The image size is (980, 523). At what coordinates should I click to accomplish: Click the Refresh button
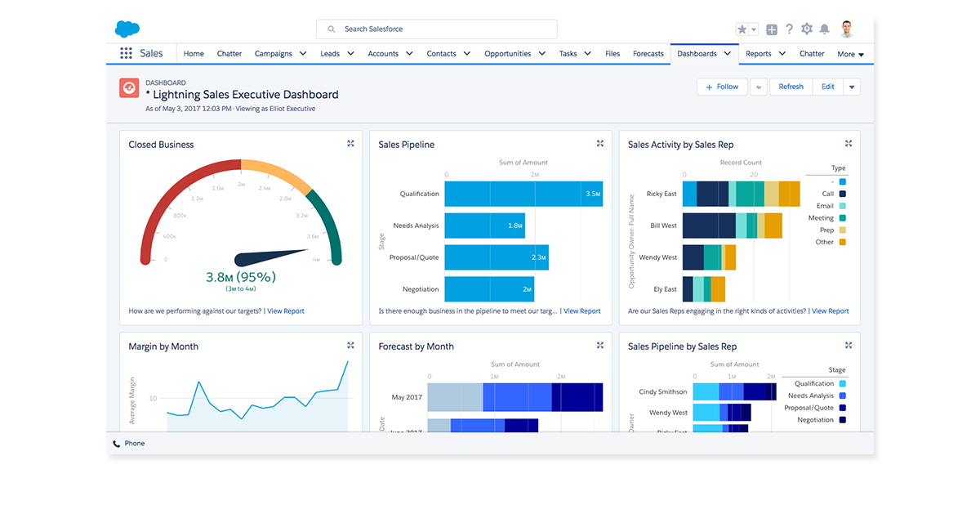coord(791,86)
